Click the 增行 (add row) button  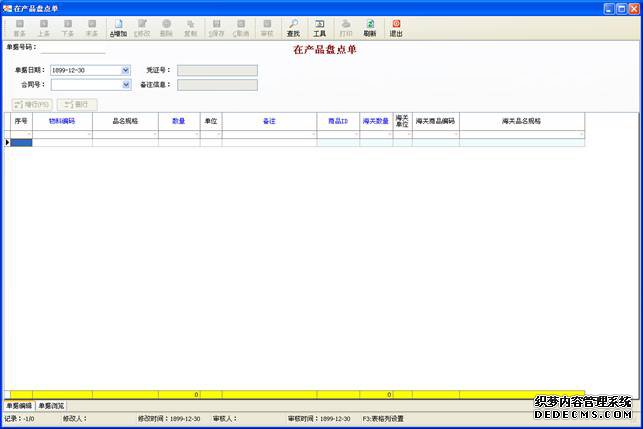point(31,104)
